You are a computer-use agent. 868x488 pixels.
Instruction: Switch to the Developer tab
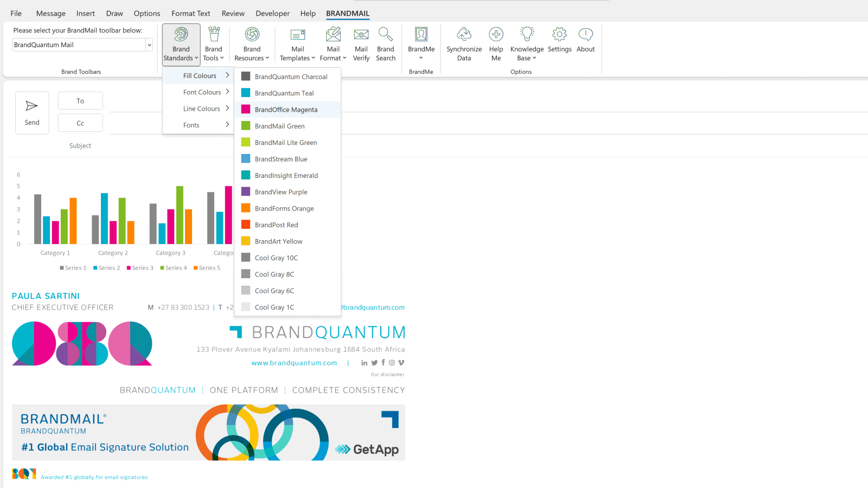pos(273,14)
